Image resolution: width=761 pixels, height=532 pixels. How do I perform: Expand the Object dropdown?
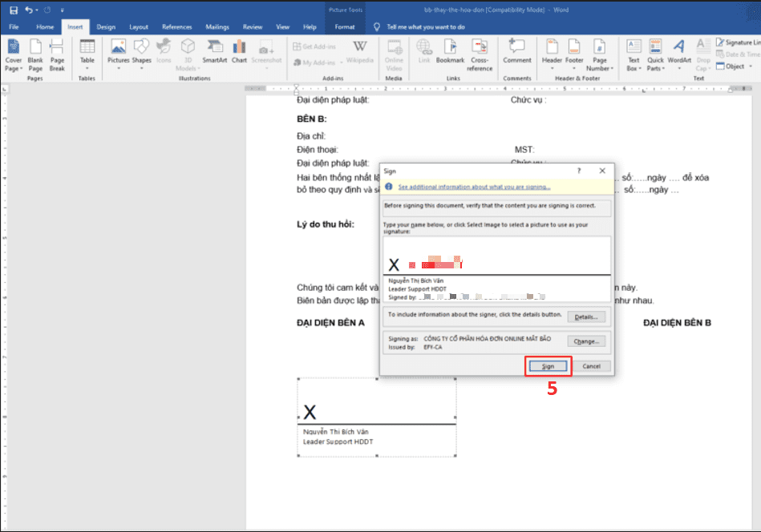point(751,66)
